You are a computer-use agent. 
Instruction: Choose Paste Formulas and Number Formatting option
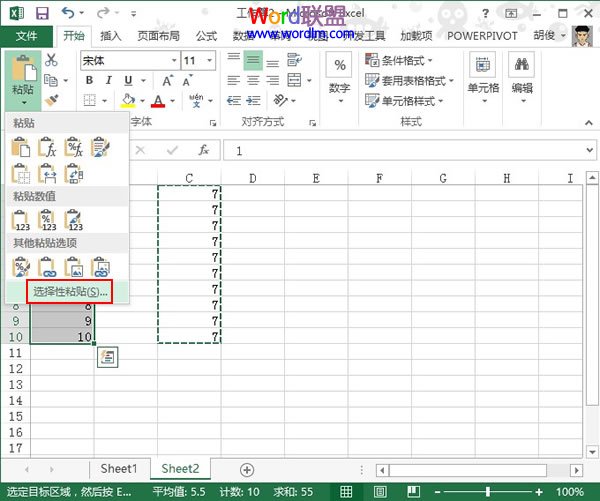pyautogui.click(x=73, y=147)
